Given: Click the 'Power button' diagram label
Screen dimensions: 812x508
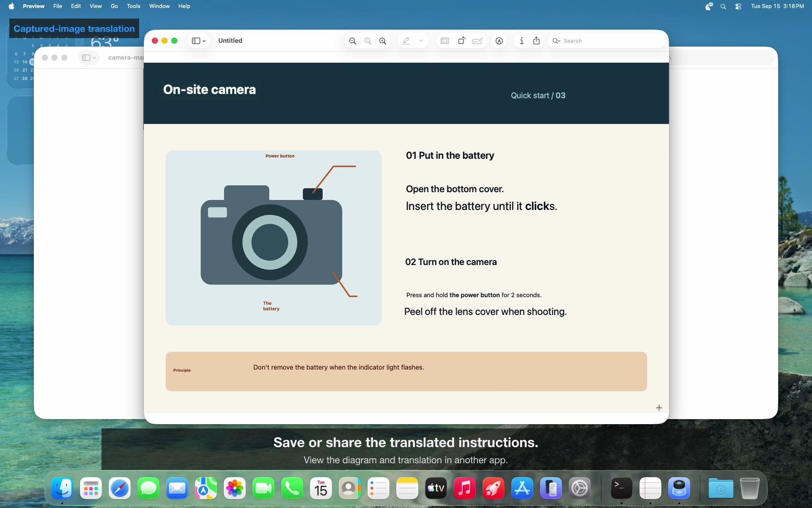Looking at the screenshot, I should pos(280,156).
